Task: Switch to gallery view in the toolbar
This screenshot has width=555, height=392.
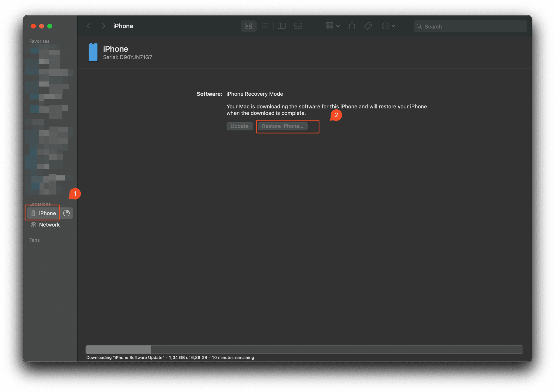Action: pos(298,26)
